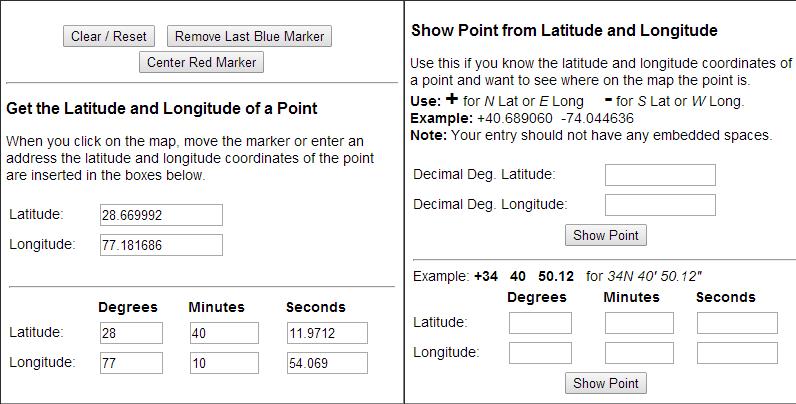This screenshot has height=404, width=796.
Task: Focus the Longitude Seconds box showing 54.069
Action: click(326, 364)
